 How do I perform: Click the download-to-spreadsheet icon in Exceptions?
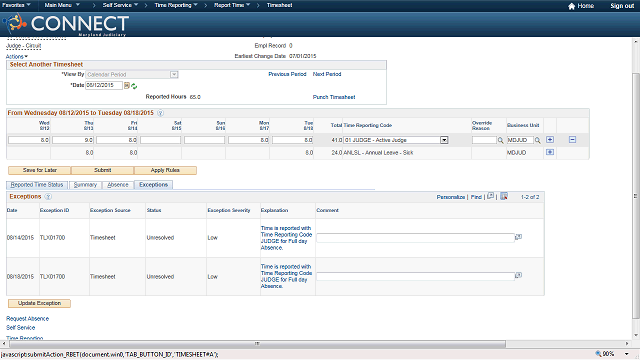(x=504, y=196)
